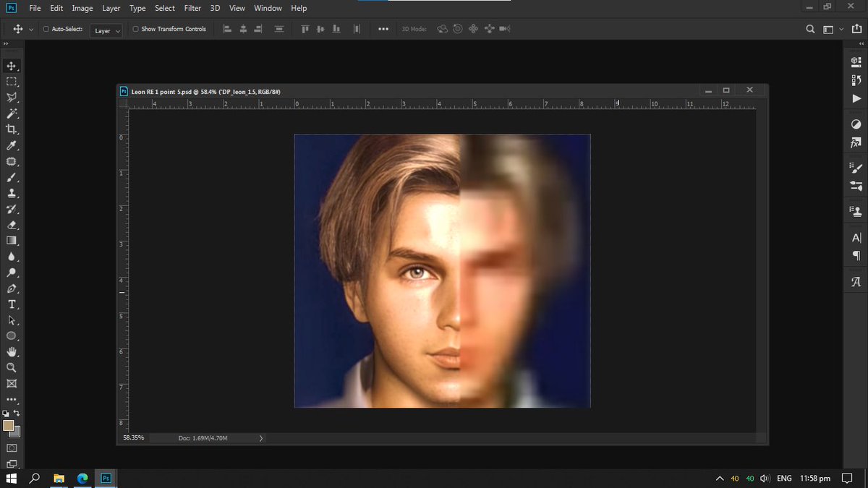Image resolution: width=868 pixels, height=488 pixels.
Task: Open the File menu
Action: (x=35, y=8)
